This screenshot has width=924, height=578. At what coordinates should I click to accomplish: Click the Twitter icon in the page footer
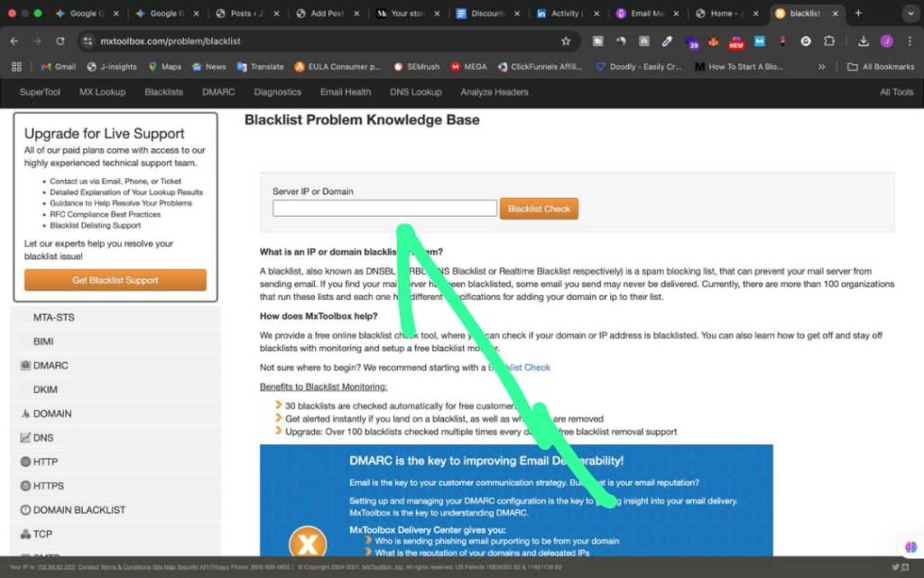[x=896, y=567]
